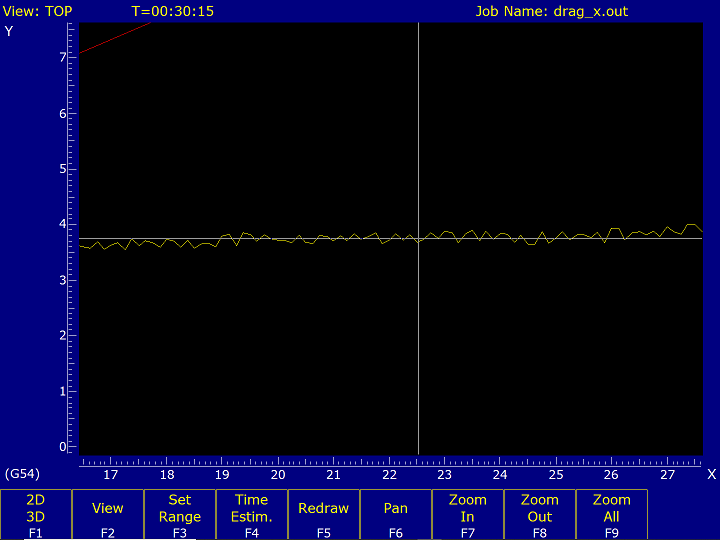Select the 'Job Name: drag_x.out' text

[x=551, y=11]
